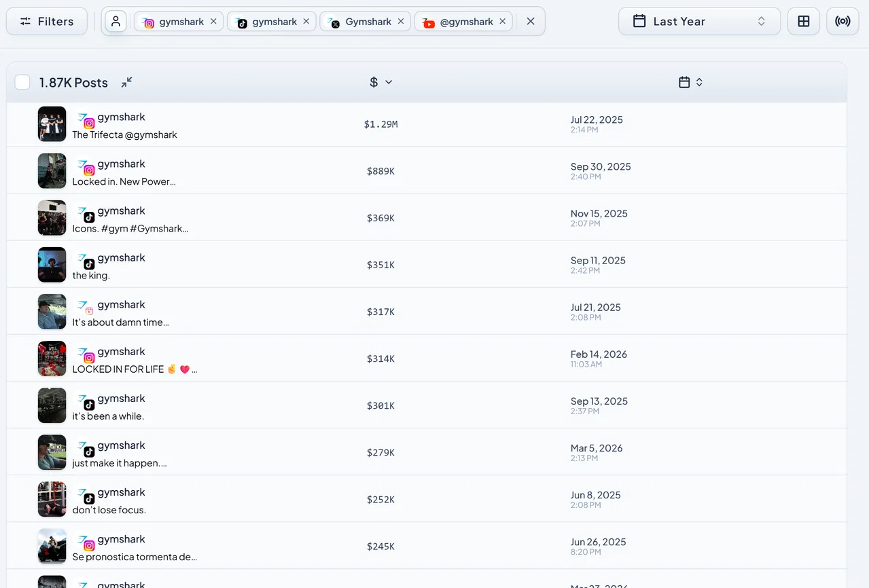Open thumbnail of LOCKED IN FOR LIFE post
The width and height of the screenshot is (869, 588).
[x=52, y=359]
